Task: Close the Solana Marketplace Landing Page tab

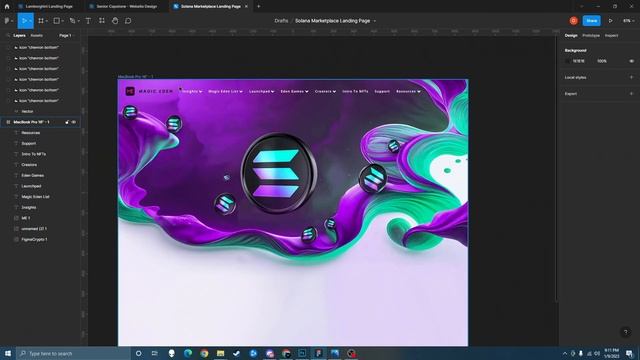Action: coord(246,7)
